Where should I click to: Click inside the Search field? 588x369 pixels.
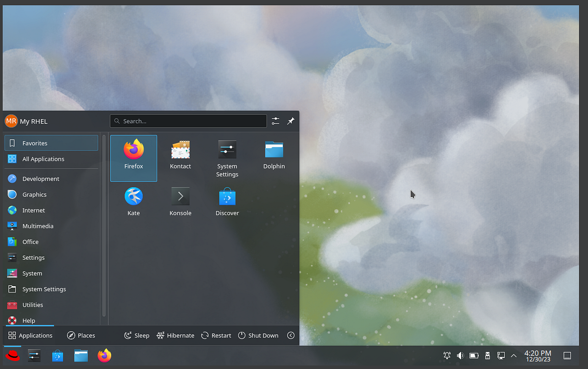click(188, 121)
